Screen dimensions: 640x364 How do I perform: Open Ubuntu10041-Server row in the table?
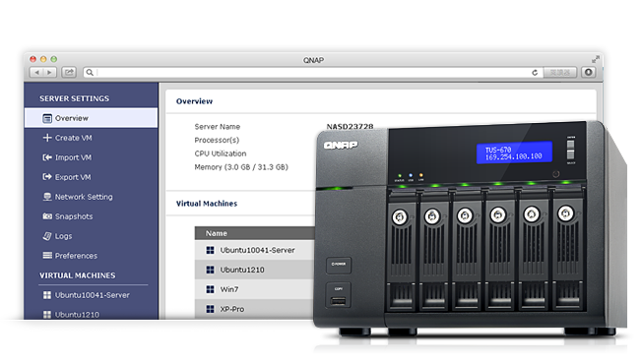pos(255,250)
